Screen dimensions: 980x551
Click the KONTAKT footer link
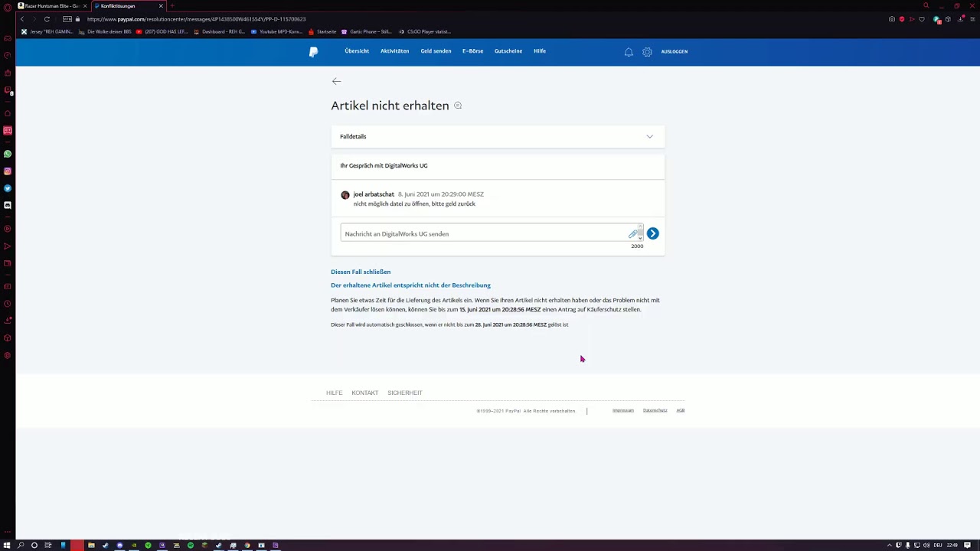point(364,393)
